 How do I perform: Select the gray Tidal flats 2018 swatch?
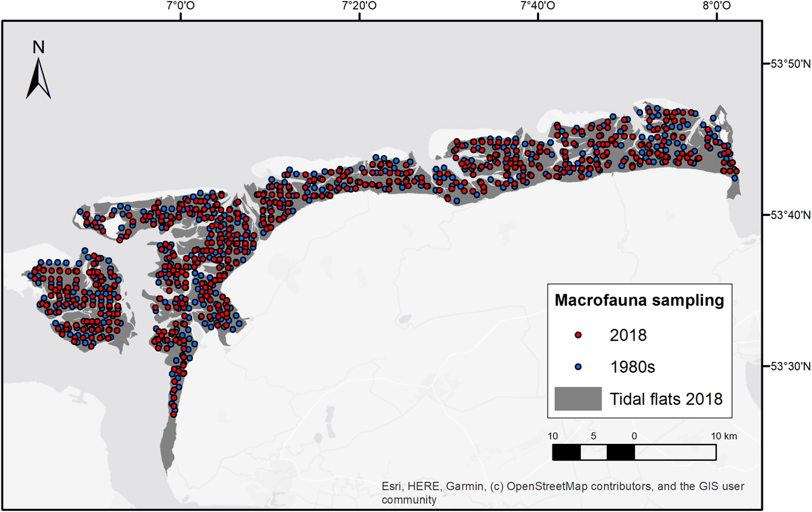[x=578, y=399]
